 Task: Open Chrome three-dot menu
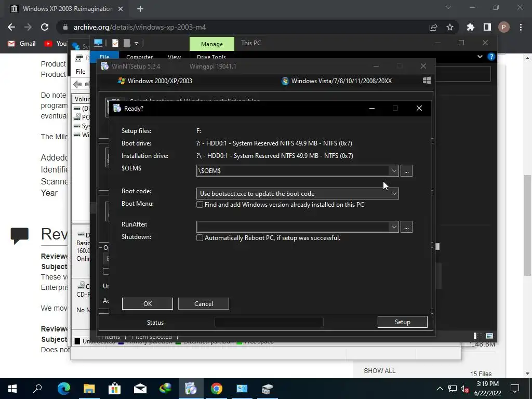point(521,27)
